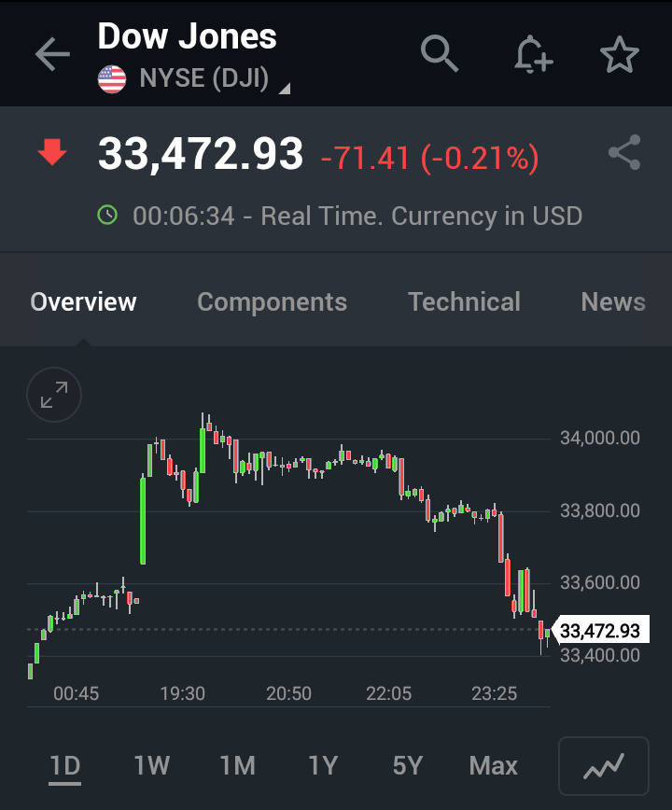Add a price alert with bell icon
Image resolution: width=672 pixels, height=810 pixels.
tap(533, 54)
